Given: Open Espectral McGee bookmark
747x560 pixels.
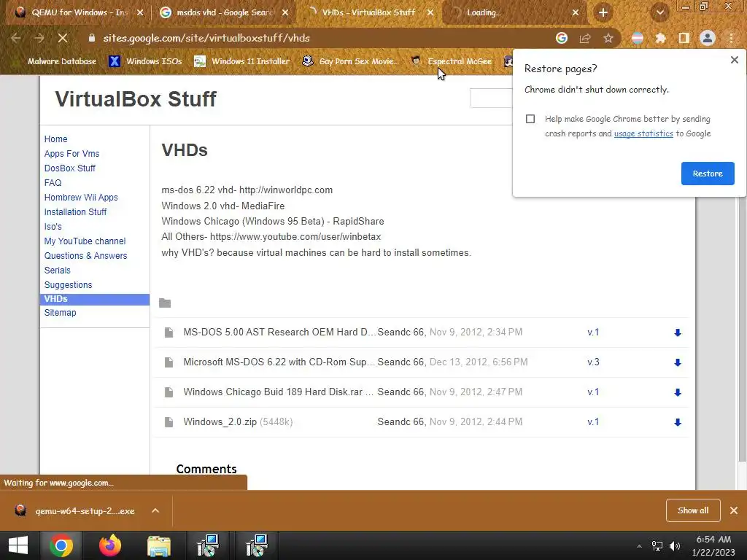Looking at the screenshot, I should pyautogui.click(x=452, y=61).
